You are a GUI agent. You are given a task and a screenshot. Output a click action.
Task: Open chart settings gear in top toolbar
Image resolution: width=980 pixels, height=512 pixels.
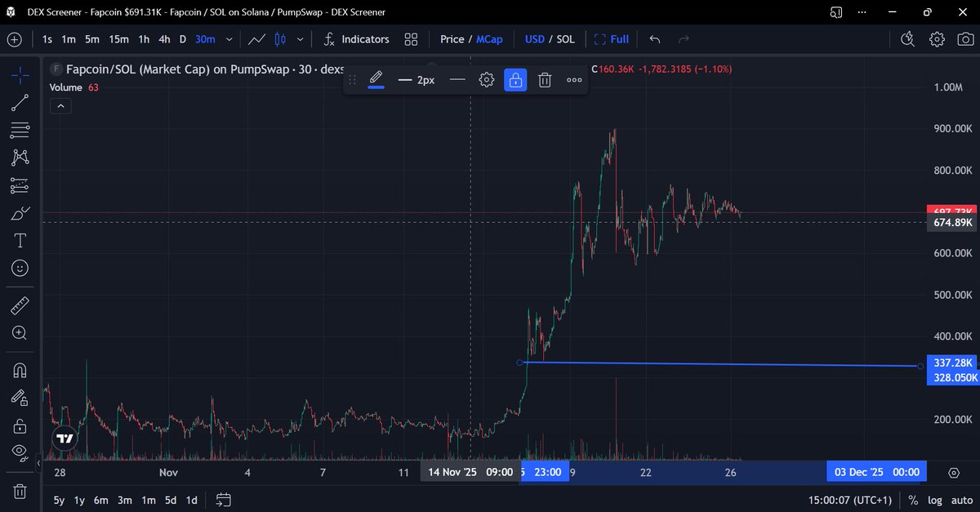coord(937,39)
